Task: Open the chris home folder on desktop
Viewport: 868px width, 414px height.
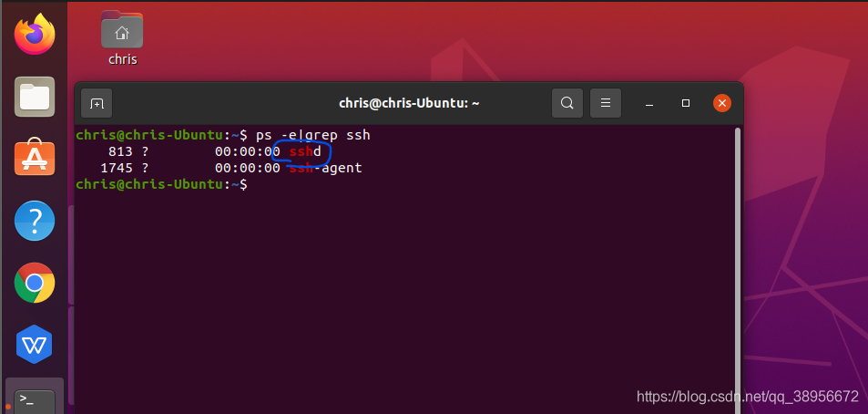Action: 122,39
